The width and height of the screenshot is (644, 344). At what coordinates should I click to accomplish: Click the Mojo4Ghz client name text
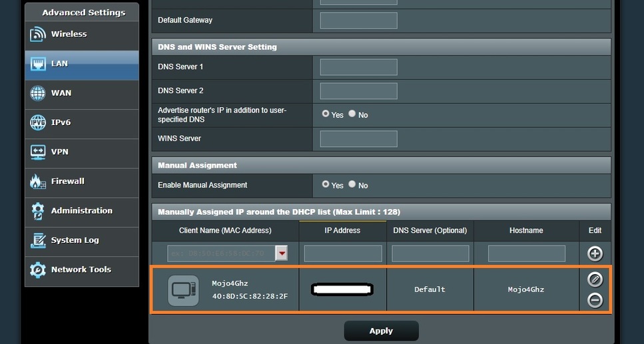(x=230, y=283)
